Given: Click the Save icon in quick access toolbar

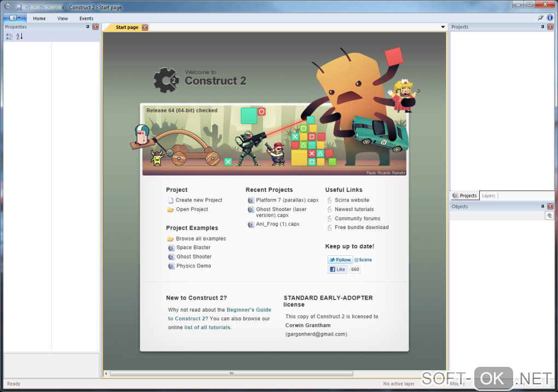Looking at the screenshot, I should point(19,7).
